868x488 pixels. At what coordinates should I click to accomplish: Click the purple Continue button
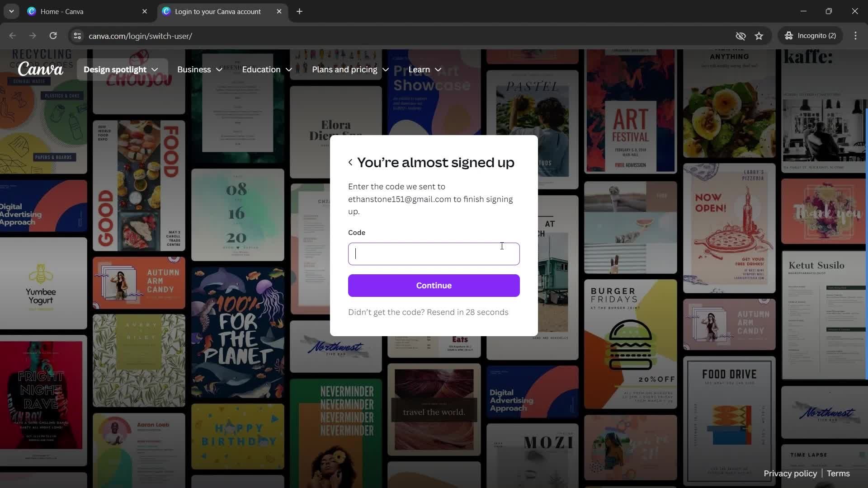pos(434,286)
